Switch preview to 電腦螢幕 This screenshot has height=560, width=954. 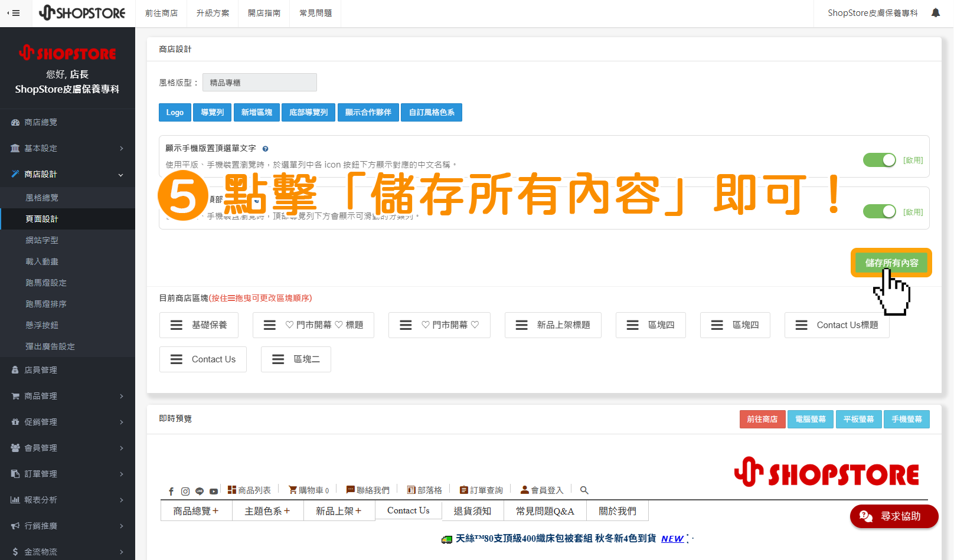pos(811,419)
